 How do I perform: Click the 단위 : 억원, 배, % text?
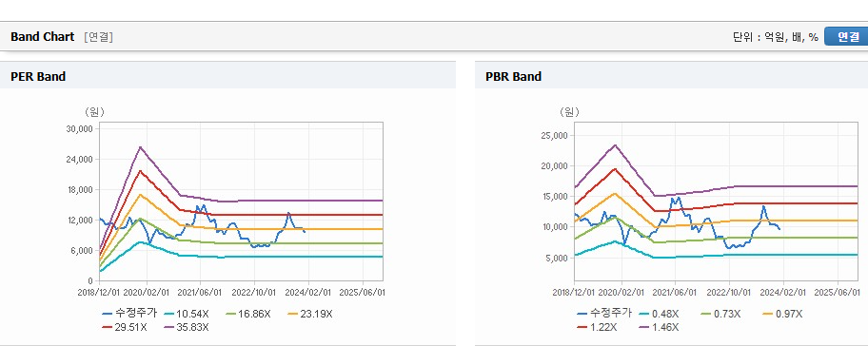pyautogui.click(x=775, y=37)
